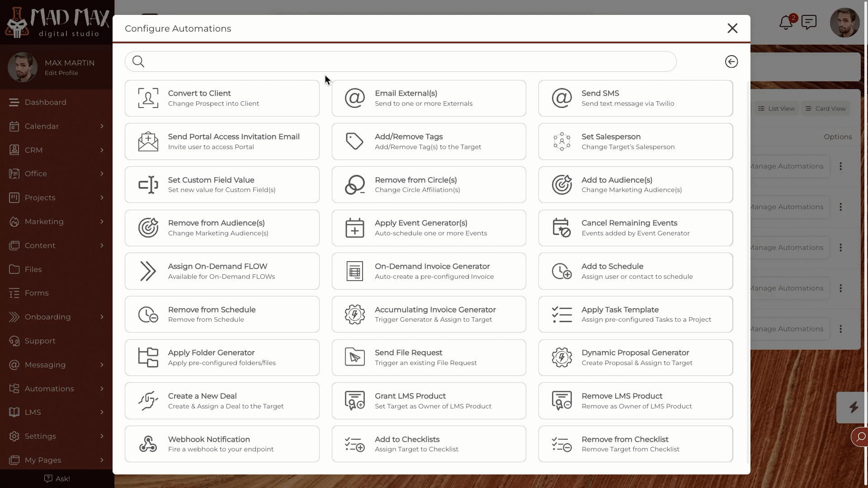Click the List View toggle button
This screenshot has width=868, height=488.
pos(776,108)
